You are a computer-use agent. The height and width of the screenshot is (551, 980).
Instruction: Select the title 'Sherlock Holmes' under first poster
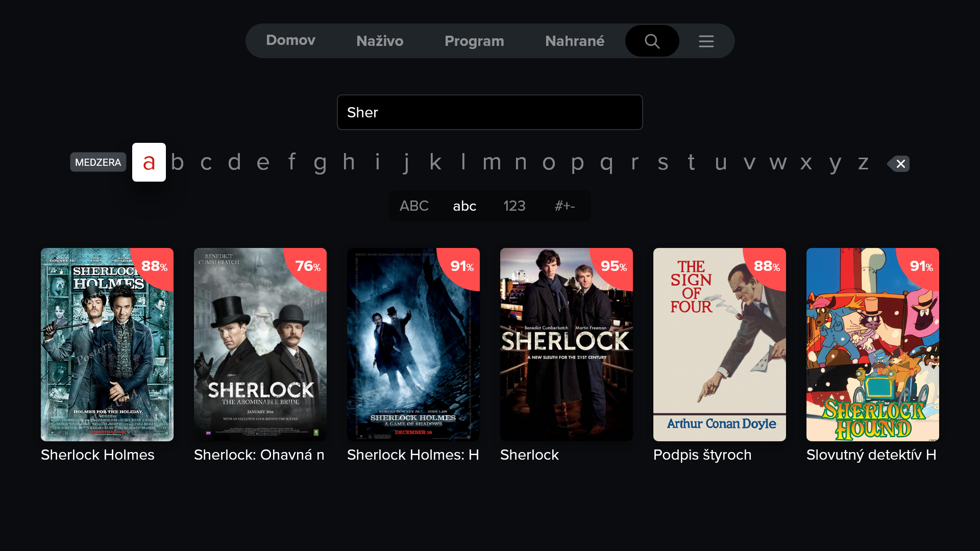click(97, 455)
